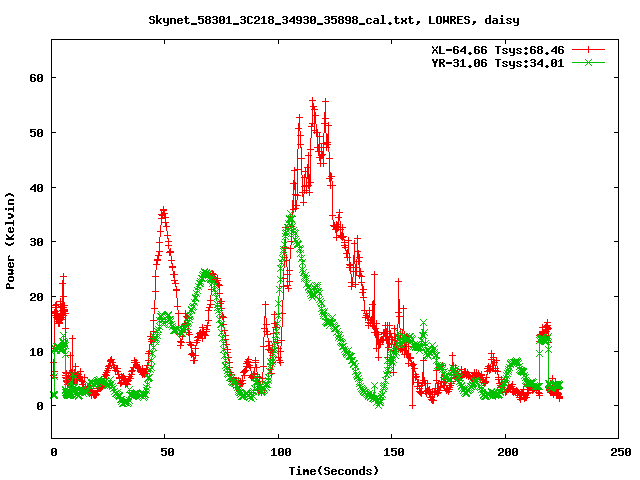Image resolution: width=640 pixels, height=480 pixels.
Task: Click the Time(Seconds) x-axis label
Action: [x=333, y=471]
